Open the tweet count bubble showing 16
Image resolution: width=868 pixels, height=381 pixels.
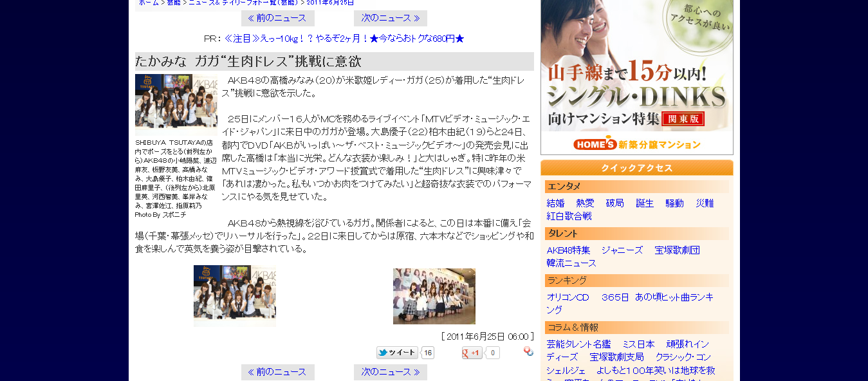[x=428, y=353]
